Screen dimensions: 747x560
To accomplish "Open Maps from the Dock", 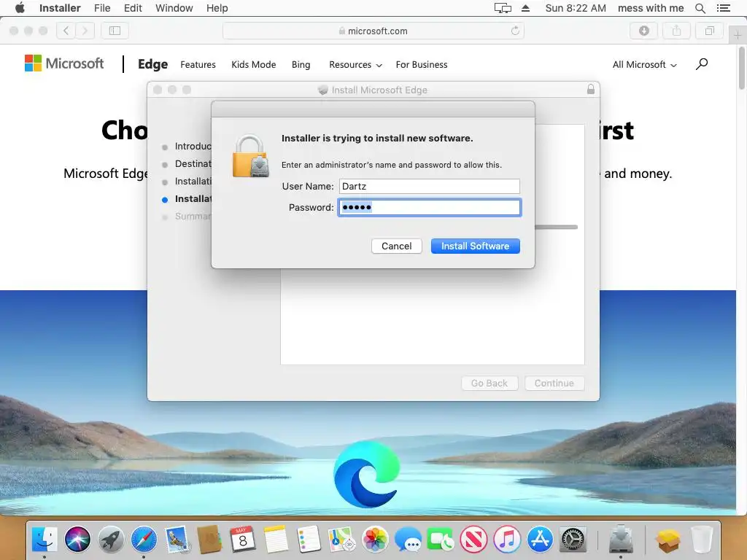I will (x=341, y=540).
